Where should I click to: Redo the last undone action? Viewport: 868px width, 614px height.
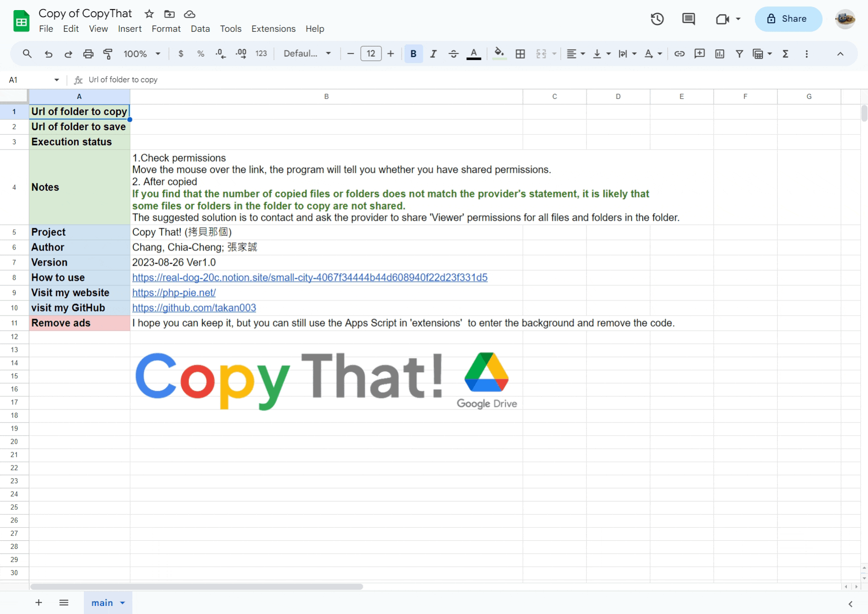pyautogui.click(x=68, y=54)
